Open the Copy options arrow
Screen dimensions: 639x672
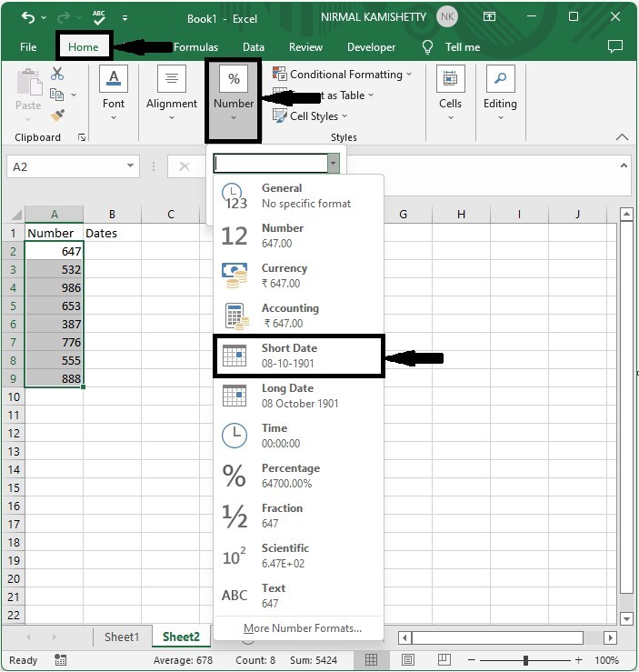tap(74, 95)
